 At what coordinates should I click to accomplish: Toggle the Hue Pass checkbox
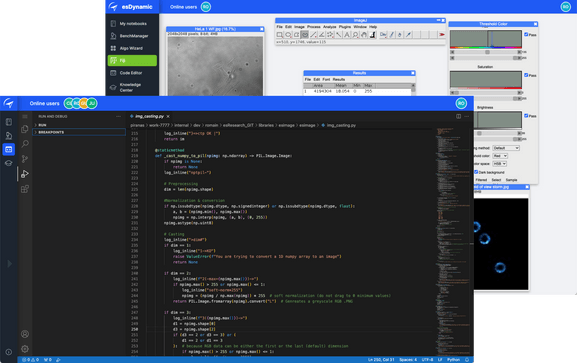[x=526, y=34]
